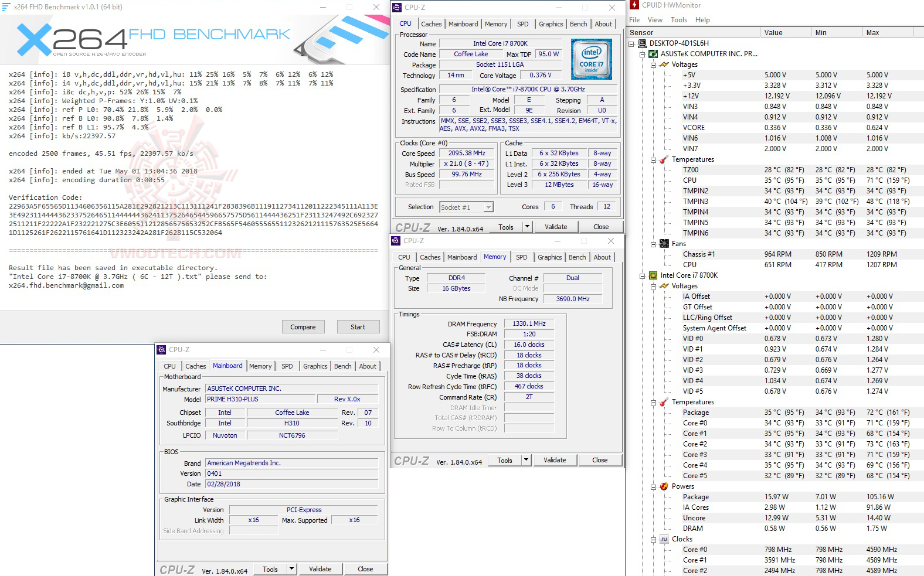
Task: Click the DRAM Frequency 1330.1 MHz field
Action: [529, 323]
